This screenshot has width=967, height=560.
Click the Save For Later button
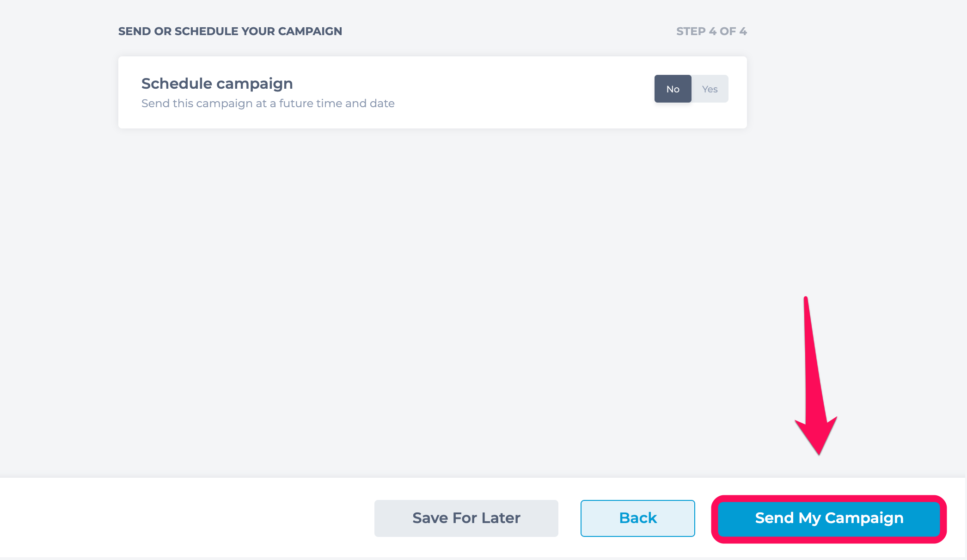(466, 518)
